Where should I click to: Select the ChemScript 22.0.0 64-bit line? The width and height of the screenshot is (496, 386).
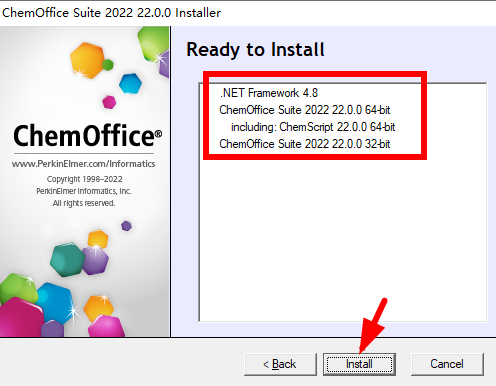(x=313, y=127)
